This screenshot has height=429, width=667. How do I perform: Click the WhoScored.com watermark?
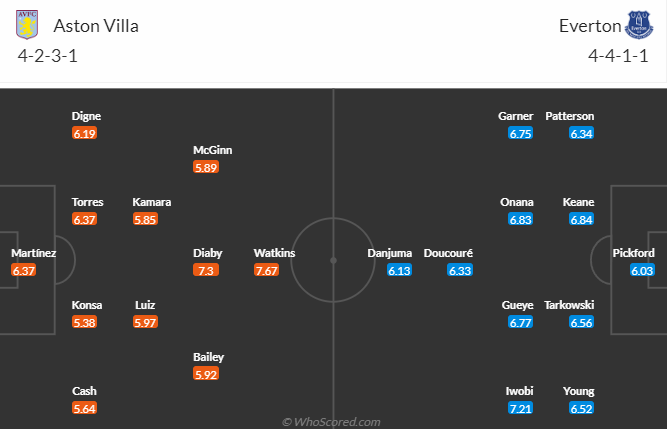click(x=331, y=422)
